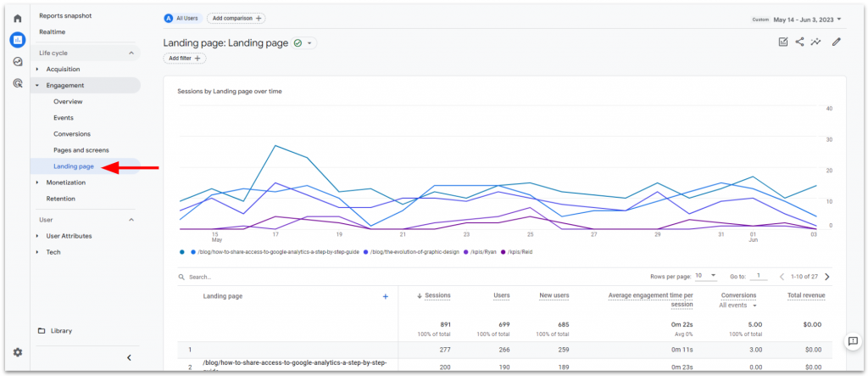
Task: Open the Conversions All events dropdown
Action: (x=738, y=306)
